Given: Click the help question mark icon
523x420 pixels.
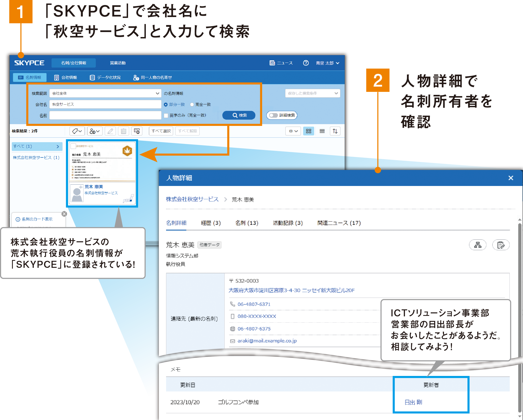Looking at the screenshot, I should [x=306, y=63].
